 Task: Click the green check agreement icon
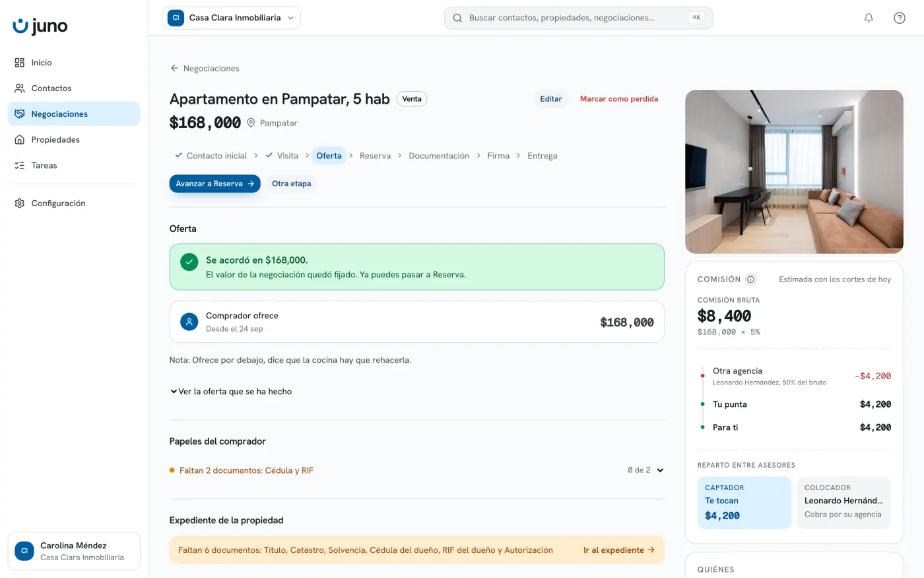[x=189, y=262]
